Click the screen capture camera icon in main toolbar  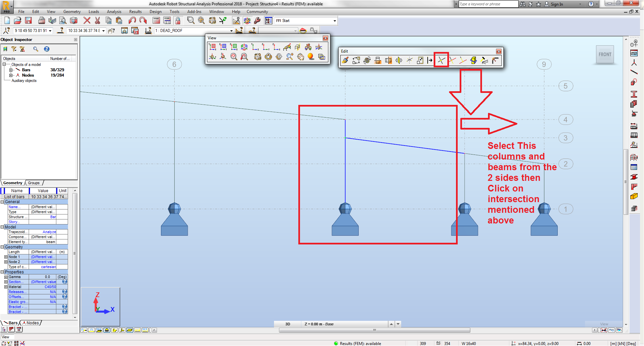point(74,20)
